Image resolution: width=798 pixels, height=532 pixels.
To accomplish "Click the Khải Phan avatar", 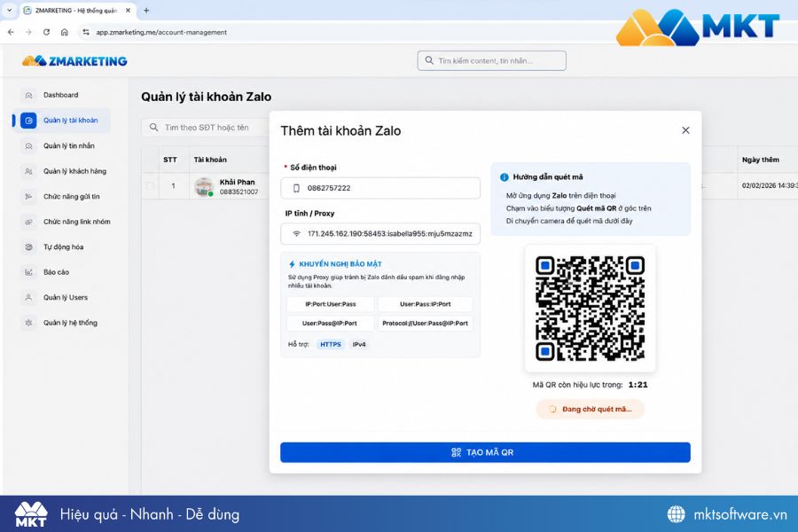I will click(x=204, y=187).
